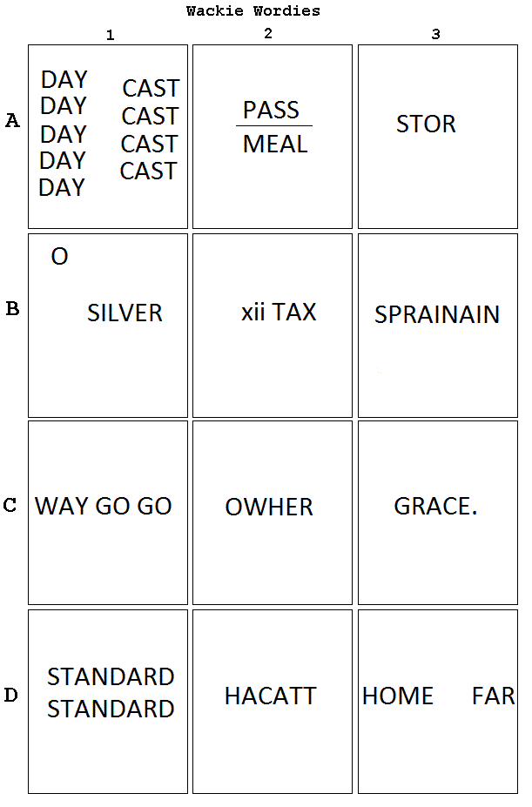Click the GRACE. puzzle text

(x=435, y=506)
